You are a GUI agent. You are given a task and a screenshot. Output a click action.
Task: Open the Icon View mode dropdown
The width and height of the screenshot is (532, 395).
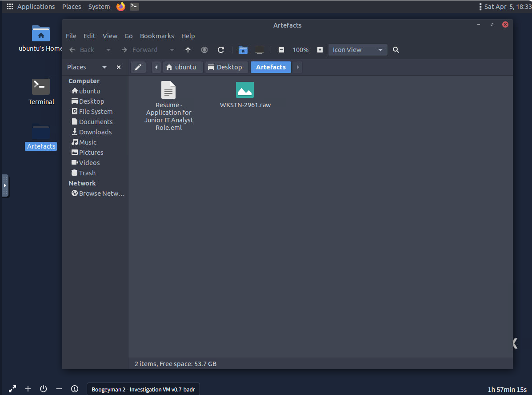pos(358,50)
